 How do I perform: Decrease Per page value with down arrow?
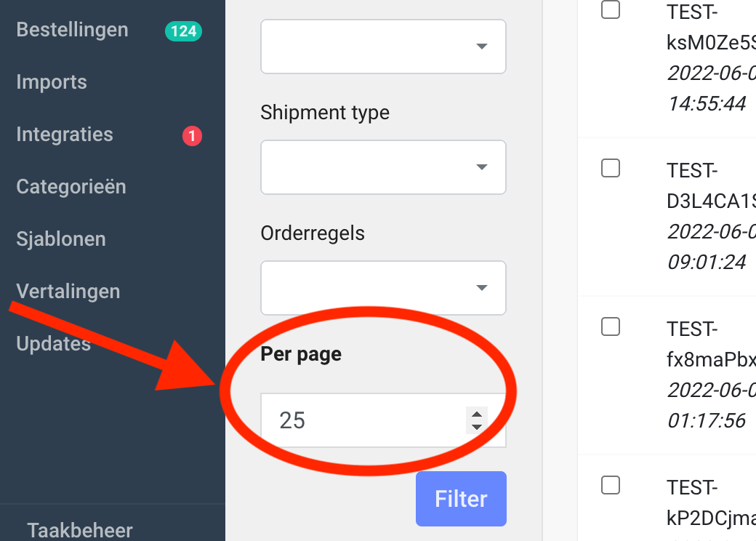tap(477, 427)
